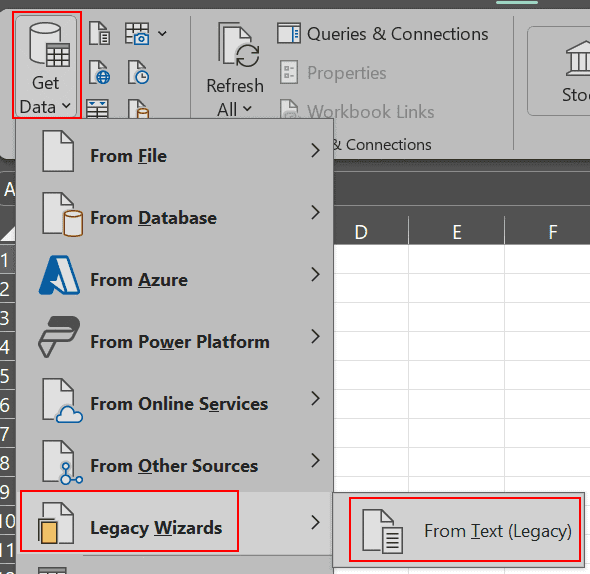The height and width of the screenshot is (574, 590).
Task: Click the From Database cylinder icon
Action: 62,215
